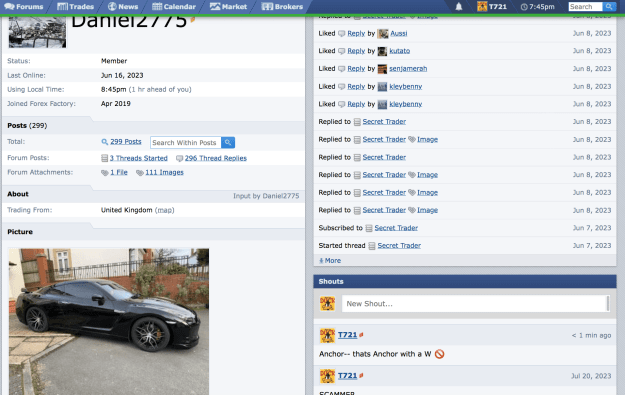Open the 1 File attachment link
Image resolution: width=625 pixels, height=395 pixels.
119,172
